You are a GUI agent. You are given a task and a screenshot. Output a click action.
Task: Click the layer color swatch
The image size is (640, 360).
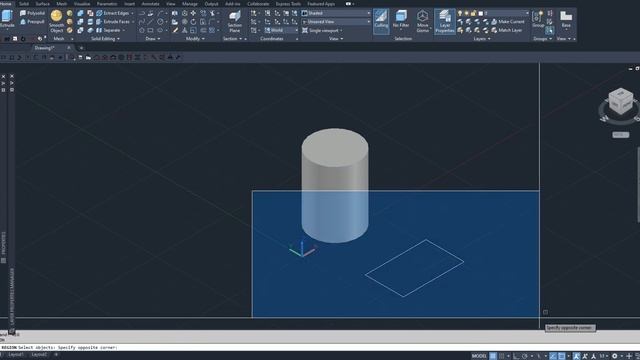pyautogui.click(x=480, y=13)
